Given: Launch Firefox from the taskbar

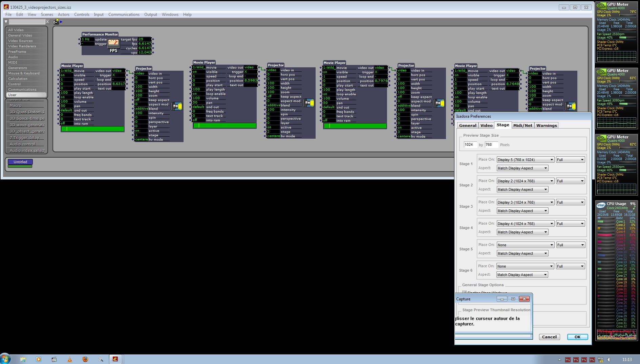Looking at the screenshot, I should click(85, 359).
